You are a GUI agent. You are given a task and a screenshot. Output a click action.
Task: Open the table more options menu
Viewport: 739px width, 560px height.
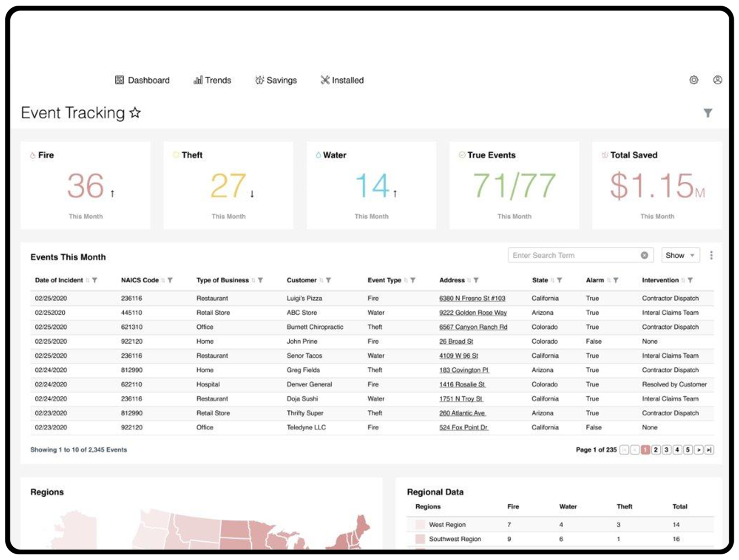click(711, 255)
